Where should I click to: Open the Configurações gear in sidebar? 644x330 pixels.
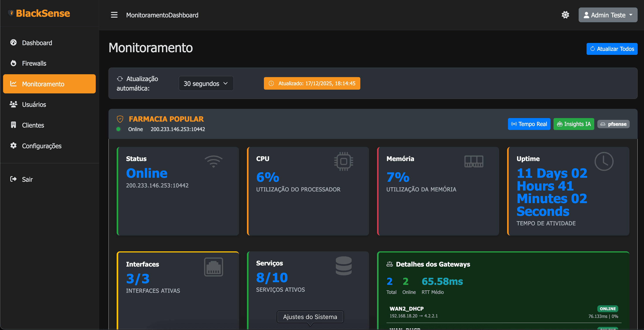tap(14, 146)
